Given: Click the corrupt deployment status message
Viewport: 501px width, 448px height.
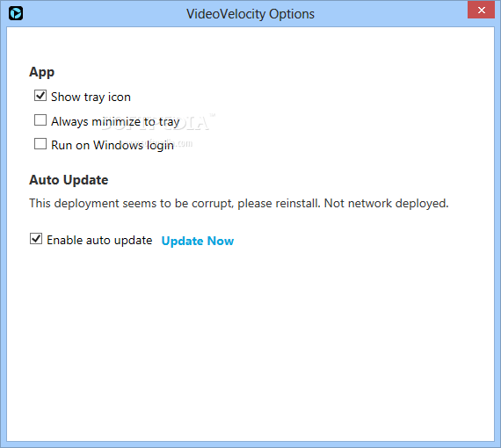Looking at the screenshot, I should pyautogui.click(x=239, y=204).
